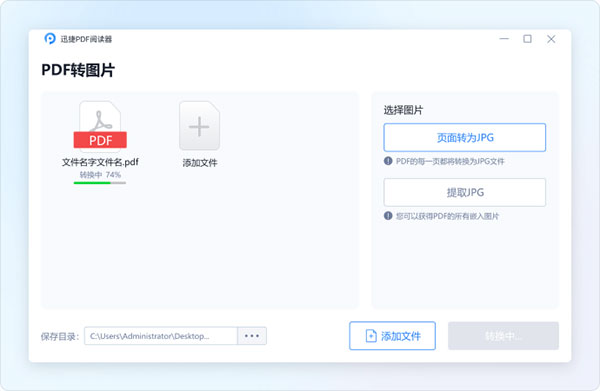
Task: Click the 添加文件 label under plus tile
Action: tap(199, 163)
